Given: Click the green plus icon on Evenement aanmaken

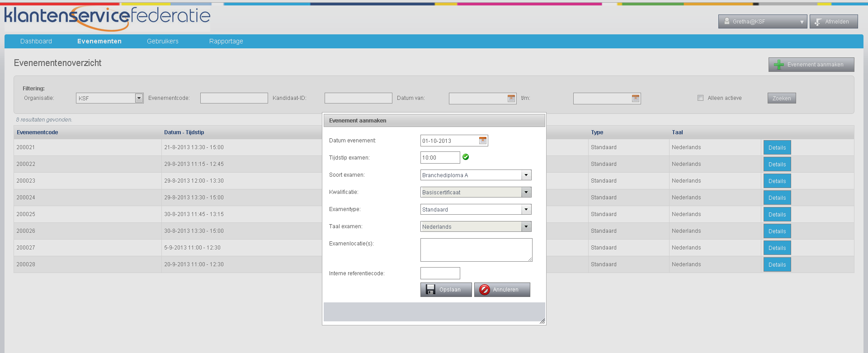Looking at the screenshot, I should [x=778, y=65].
